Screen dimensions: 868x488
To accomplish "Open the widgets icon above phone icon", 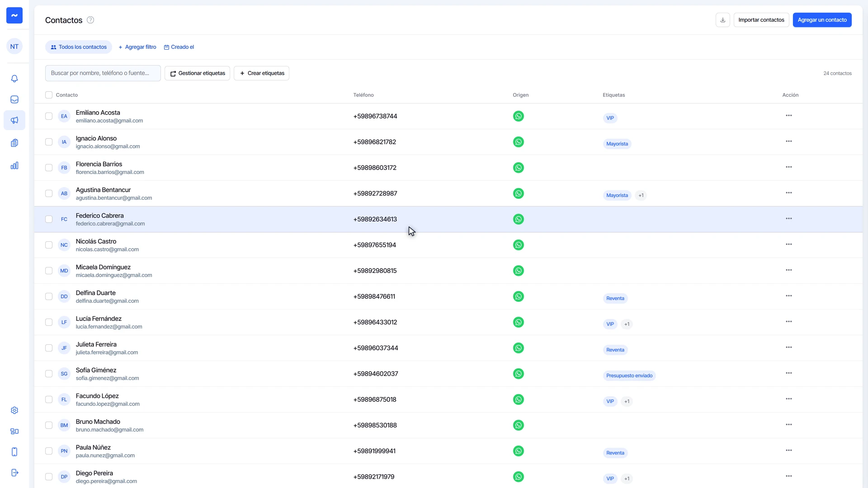I will [14, 431].
